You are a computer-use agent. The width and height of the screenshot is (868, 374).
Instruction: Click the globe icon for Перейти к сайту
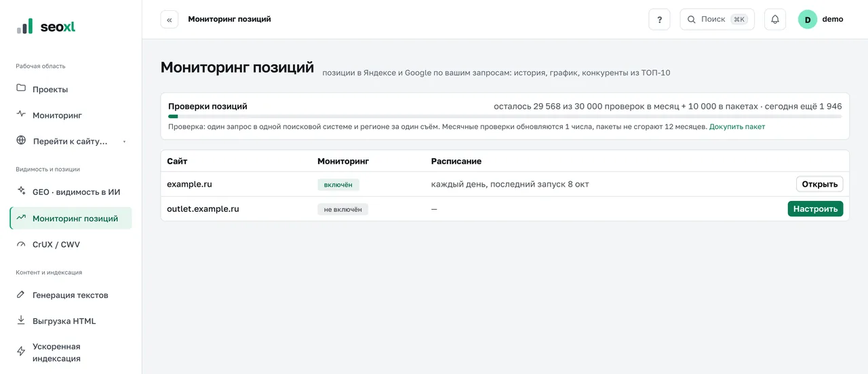[21, 141]
